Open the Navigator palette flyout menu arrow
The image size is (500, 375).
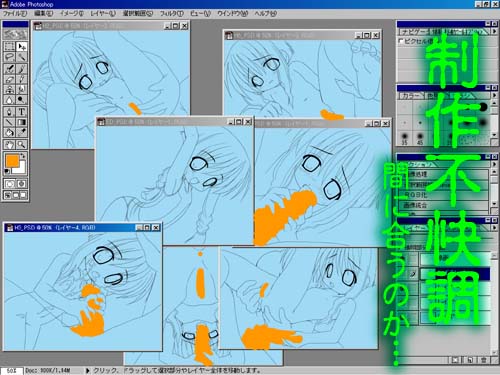(495, 31)
